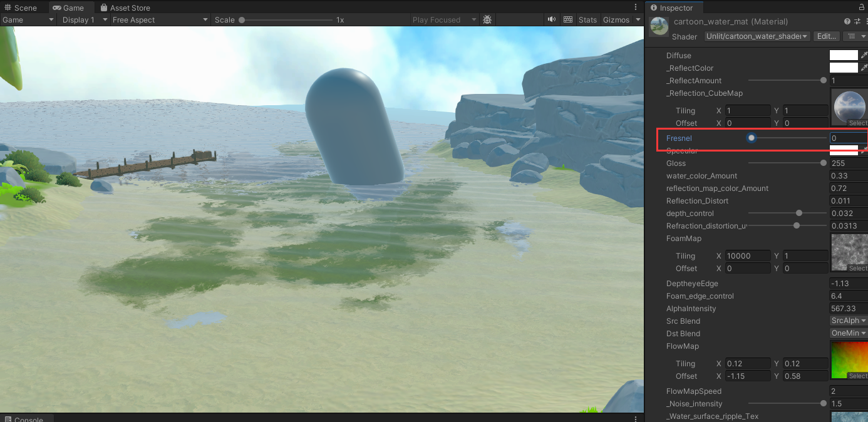The width and height of the screenshot is (868, 422).
Task: Pick Diffuse color with the eyedropper
Action: tap(864, 55)
